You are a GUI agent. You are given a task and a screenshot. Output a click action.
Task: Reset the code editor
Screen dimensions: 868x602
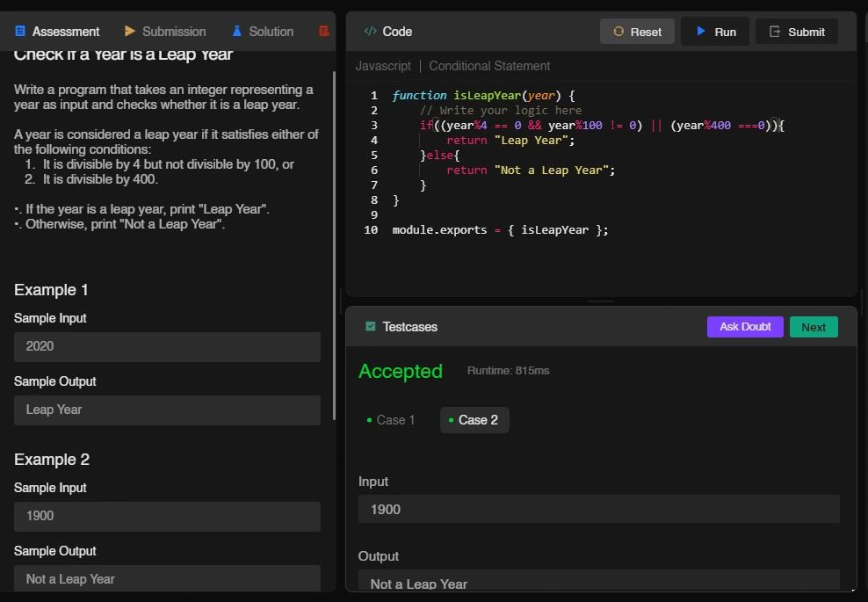(x=637, y=32)
